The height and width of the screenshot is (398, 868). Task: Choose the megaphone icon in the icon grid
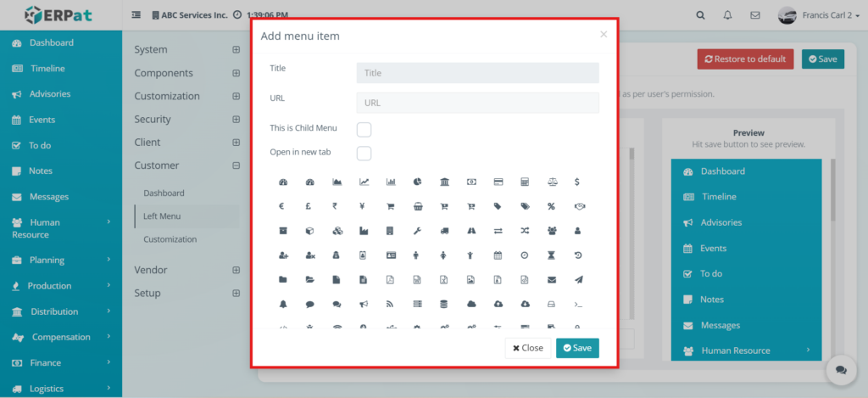[x=364, y=304]
